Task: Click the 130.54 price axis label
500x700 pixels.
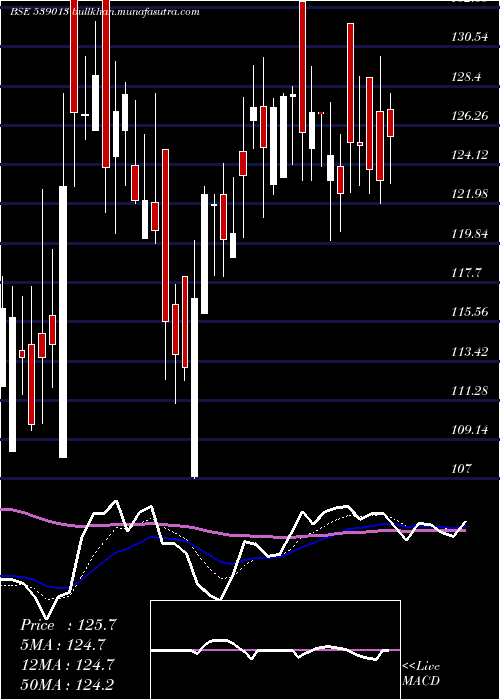Action: pos(470,38)
